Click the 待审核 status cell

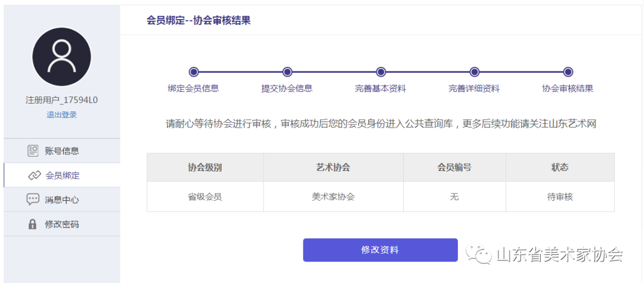coord(560,197)
